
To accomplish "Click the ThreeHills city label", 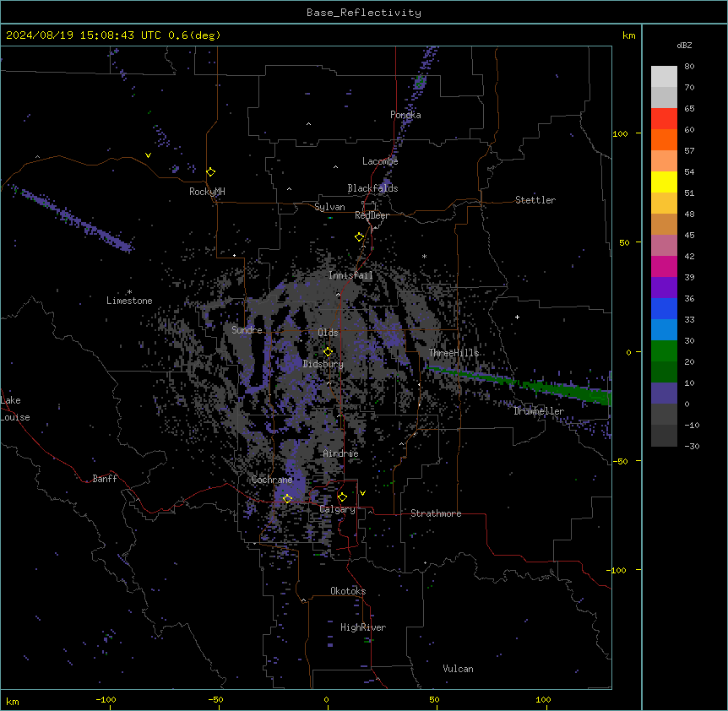I will 454,353.
